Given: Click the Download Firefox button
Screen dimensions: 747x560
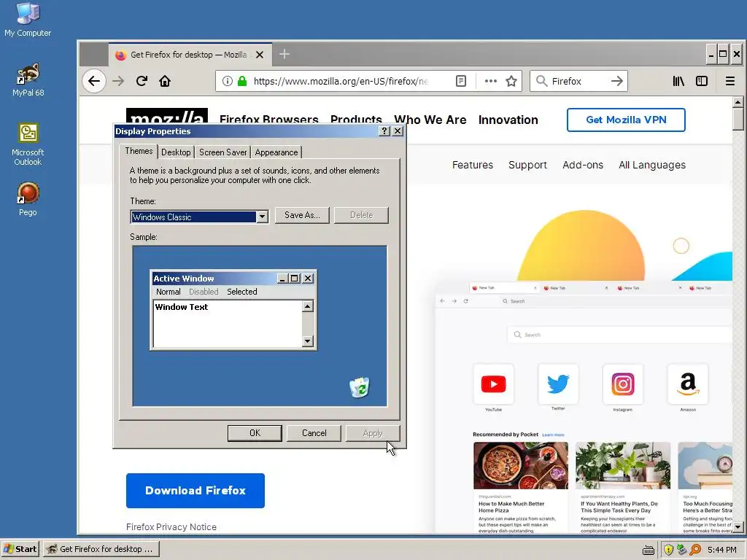Looking at the screenshot, I should click(x=196, y=491).
